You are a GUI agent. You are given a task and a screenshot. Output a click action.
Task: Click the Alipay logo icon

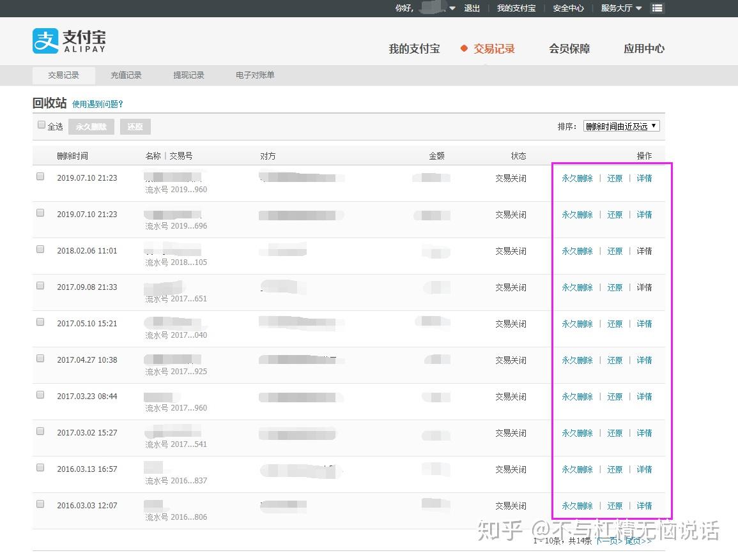pos(45,41)
